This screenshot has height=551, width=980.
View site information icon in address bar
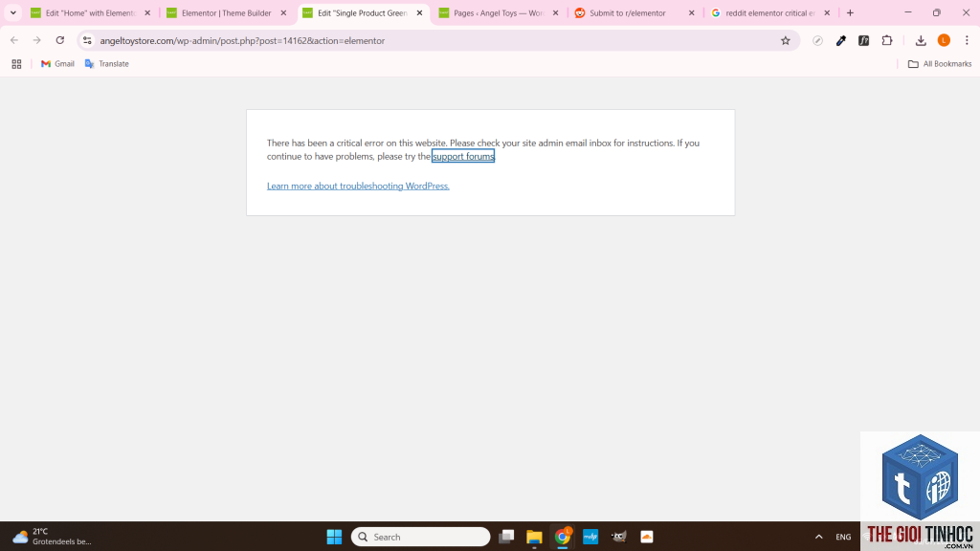coord(87,40)
